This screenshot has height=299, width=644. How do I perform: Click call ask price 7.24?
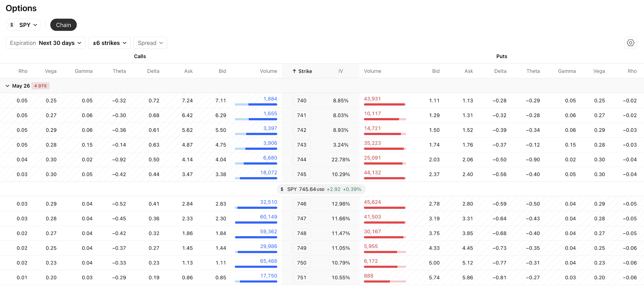(187, 101)
